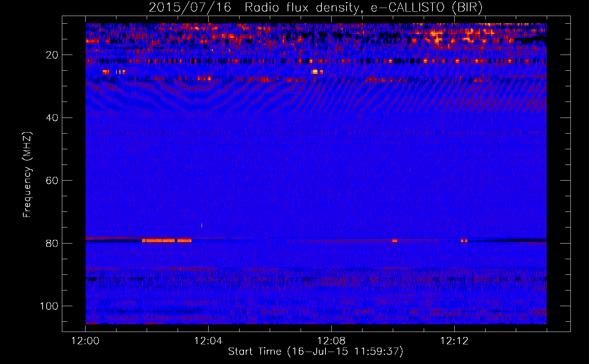The image size is (589, 364).
Task: Click the '80' frequency tick label
Action: click(x=52, y=244)
